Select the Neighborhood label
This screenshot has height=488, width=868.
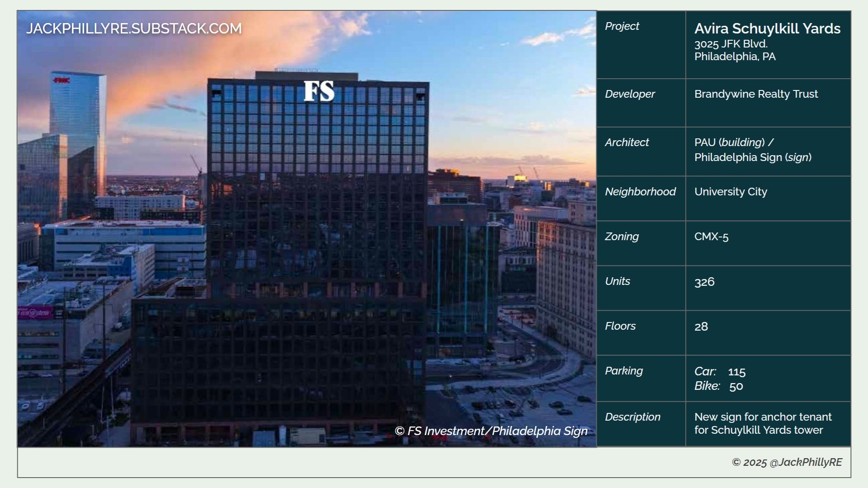[x=640, y=192]
